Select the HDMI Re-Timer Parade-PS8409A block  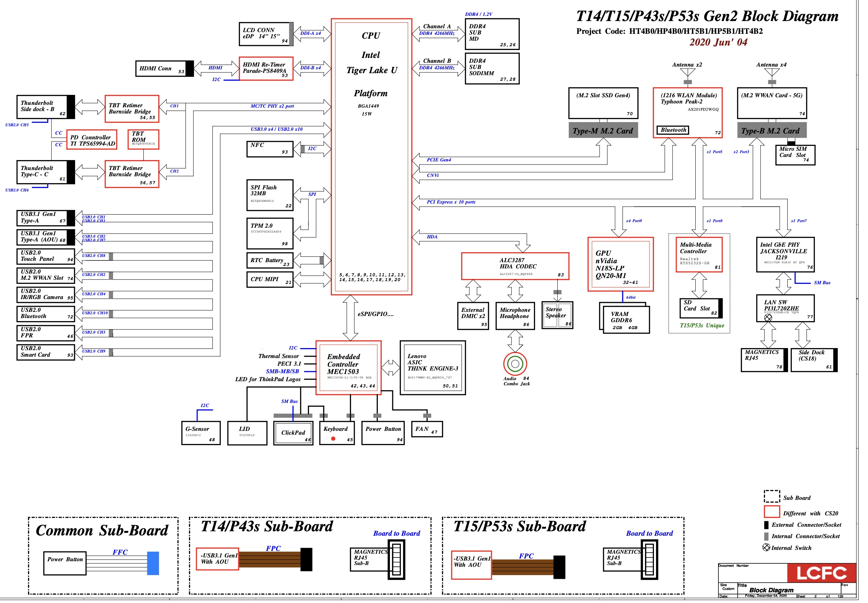tap(266, 68)
